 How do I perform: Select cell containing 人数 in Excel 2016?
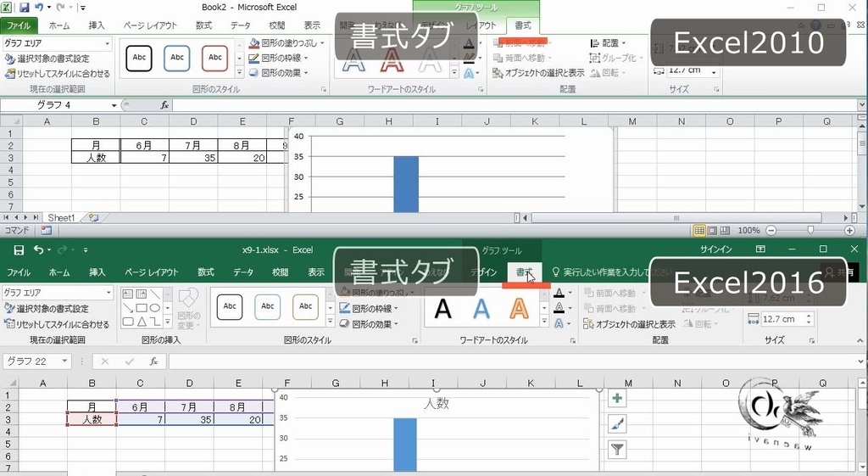point(92,419)
